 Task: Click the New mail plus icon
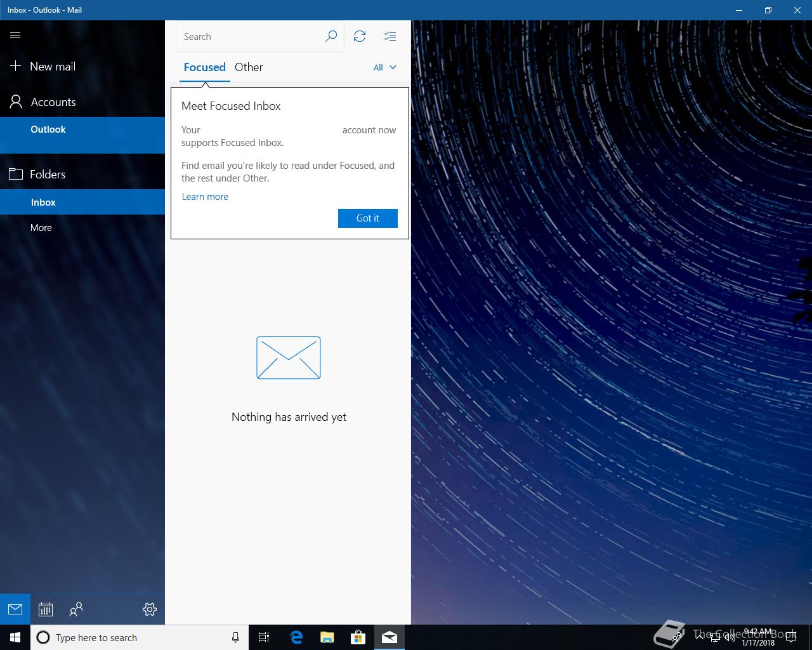[x=15, y=66]
